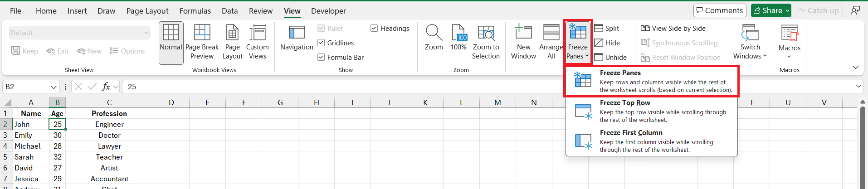
Task: Show the Navigation pane
Action: (297, 38)
